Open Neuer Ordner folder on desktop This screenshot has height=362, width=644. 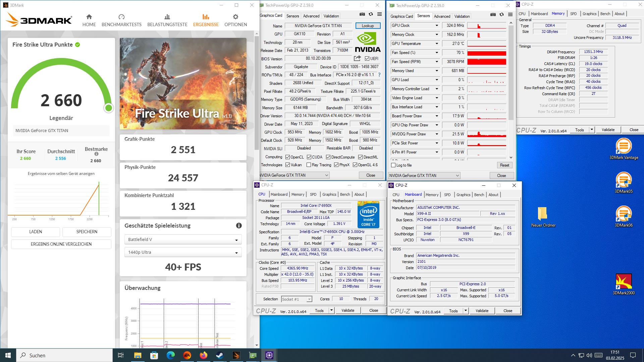point(543,217)
